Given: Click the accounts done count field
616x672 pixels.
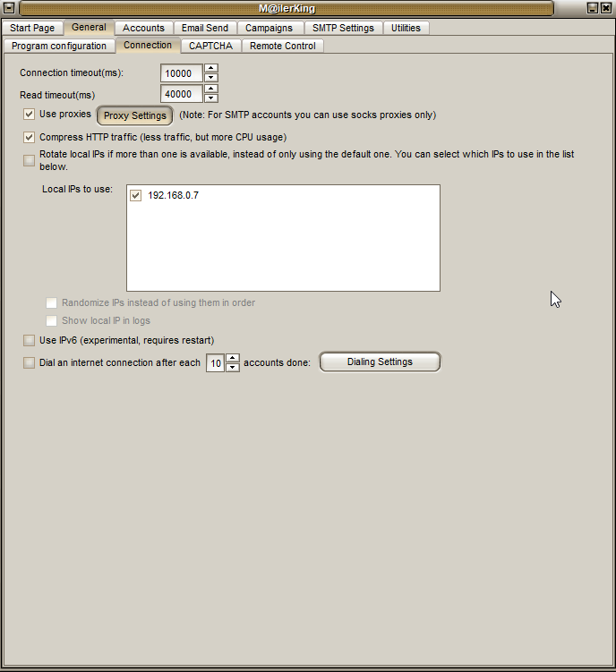Looking at the screenshot, I should (216, 363).
